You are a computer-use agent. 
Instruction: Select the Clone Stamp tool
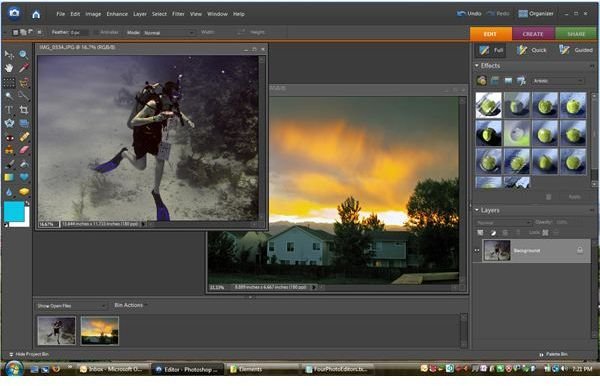(x=9, y=150)
